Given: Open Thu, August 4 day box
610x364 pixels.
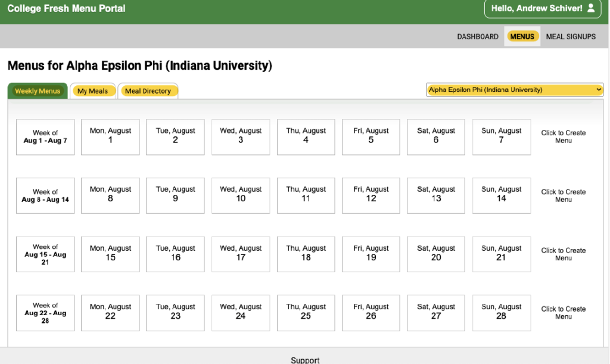Looking at the screenshot, I should pyautogui.click(x=306, y=137).
